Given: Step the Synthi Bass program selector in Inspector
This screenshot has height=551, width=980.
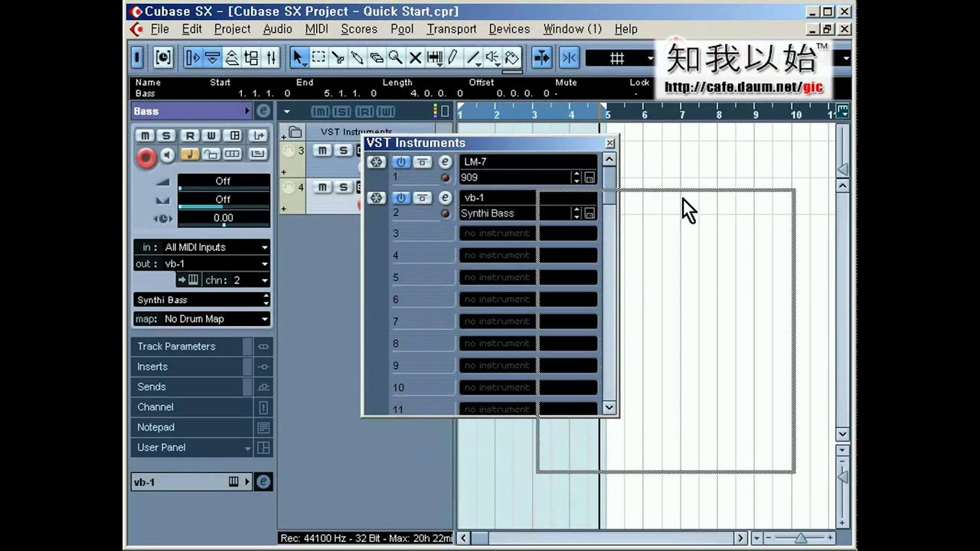Looking at the screenshot, I should (266, 300).
